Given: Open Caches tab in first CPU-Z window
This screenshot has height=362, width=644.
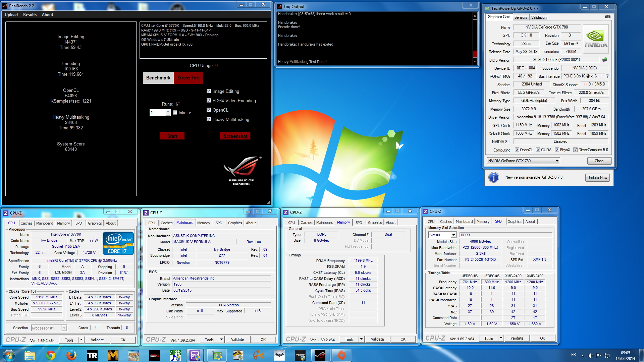Looking at the screenshot, I should (x=26, y=223).
